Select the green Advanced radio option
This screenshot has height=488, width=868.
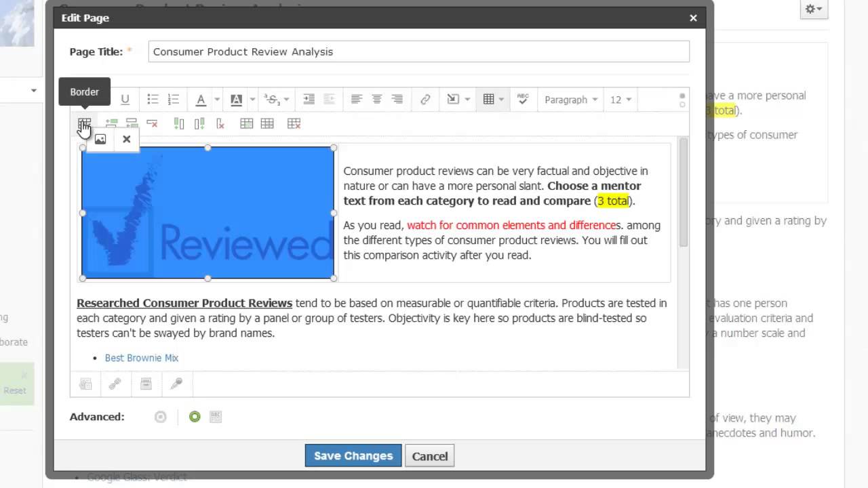195,417
